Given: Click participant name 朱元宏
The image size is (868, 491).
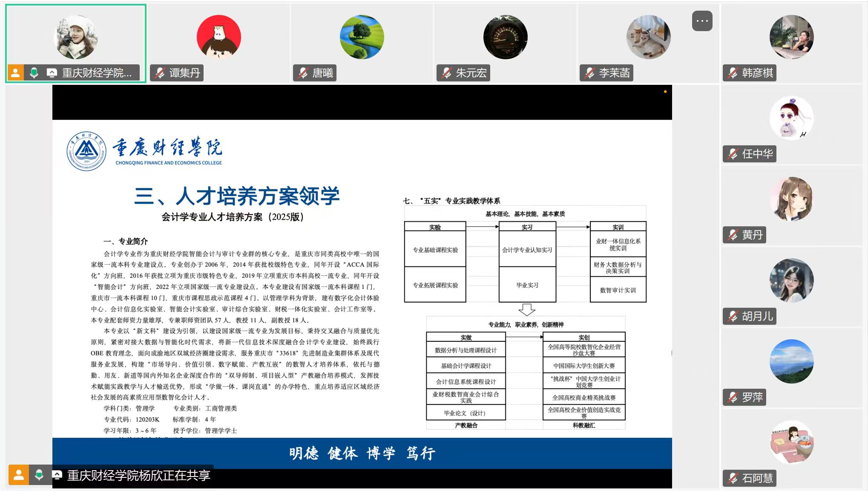Looking at the screenshot, I should coord(471,73).
